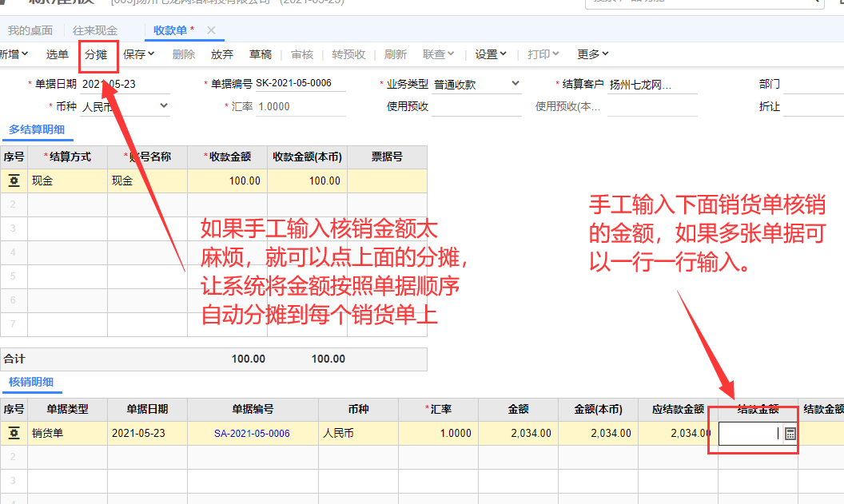Image resolution: width=844 pixels, height=504 pixels.
Task: Open the 更多 menu
Action: [592, 54]
